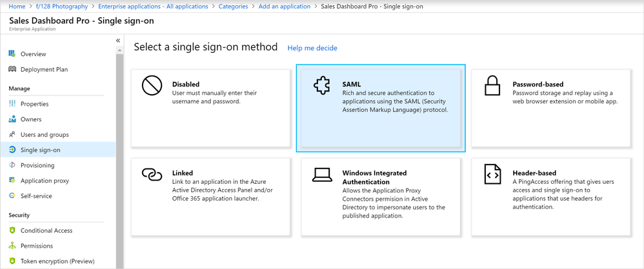This screenshot has height=269, width=644.
Task: Choose the Disabled sign-on method card
Action: [210, 108]
